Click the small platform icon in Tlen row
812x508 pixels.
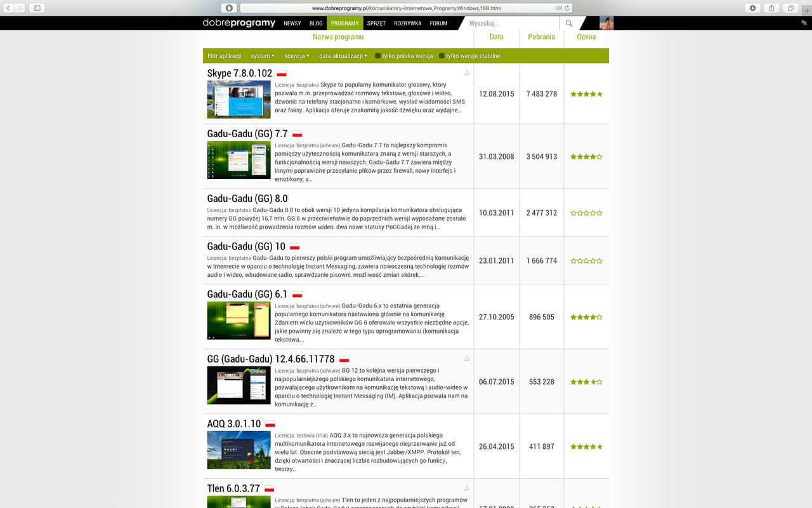(x=466, y=488)
